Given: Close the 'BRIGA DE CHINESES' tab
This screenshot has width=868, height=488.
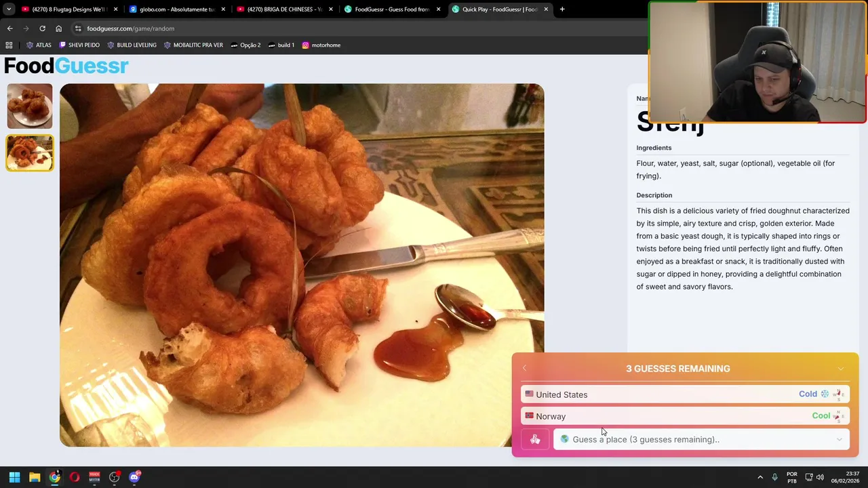Looking at the screenshot, I should pos(331,9).
